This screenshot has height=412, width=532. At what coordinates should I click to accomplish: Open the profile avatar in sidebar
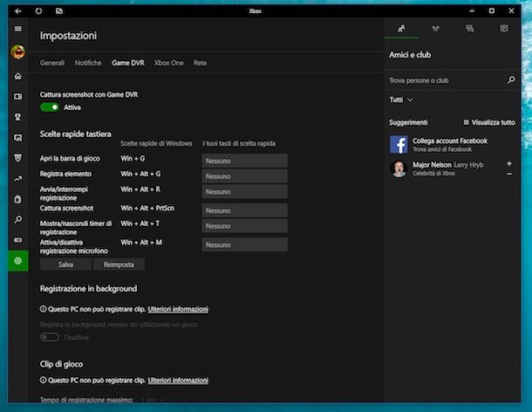point(18,52)
